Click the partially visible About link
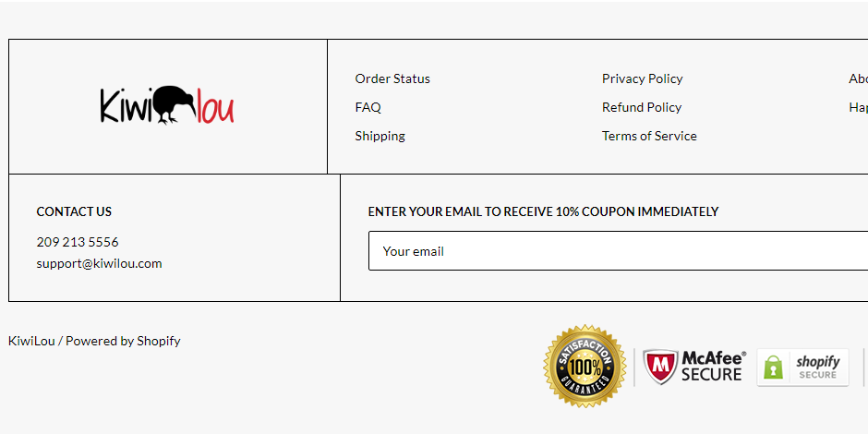 pos(858,78)
